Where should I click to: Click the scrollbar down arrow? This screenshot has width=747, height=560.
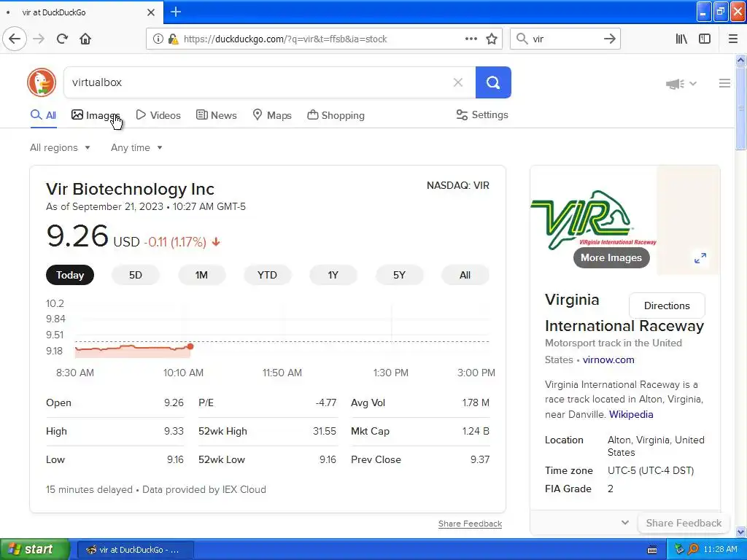741,532
